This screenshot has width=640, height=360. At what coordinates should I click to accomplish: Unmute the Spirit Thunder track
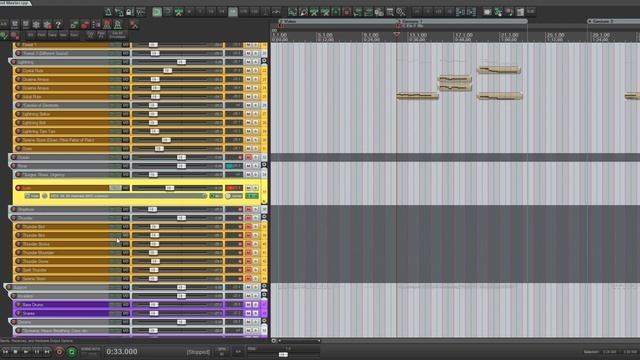[x=248, y=270]
